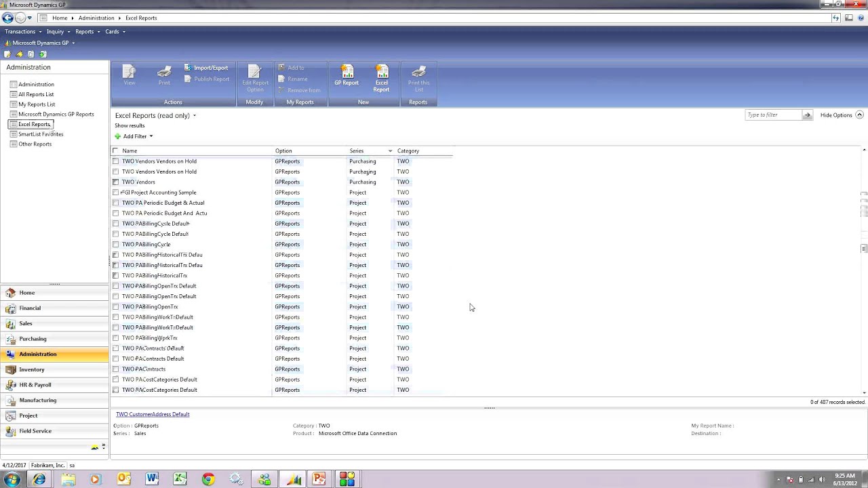Click the document icon in quick toolbar
Viewport: 868px width, 488px height.
tap(31, 54)
